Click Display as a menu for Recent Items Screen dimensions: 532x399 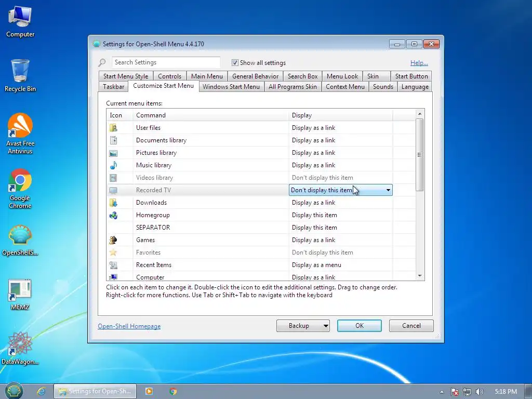pyautogui.click(x=316, y=265)
